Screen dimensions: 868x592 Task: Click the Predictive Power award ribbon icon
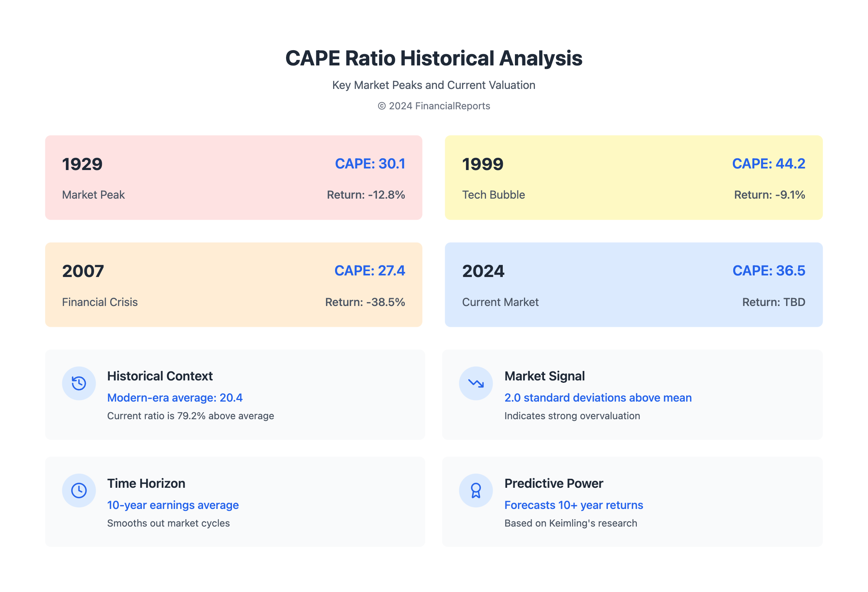476,491
